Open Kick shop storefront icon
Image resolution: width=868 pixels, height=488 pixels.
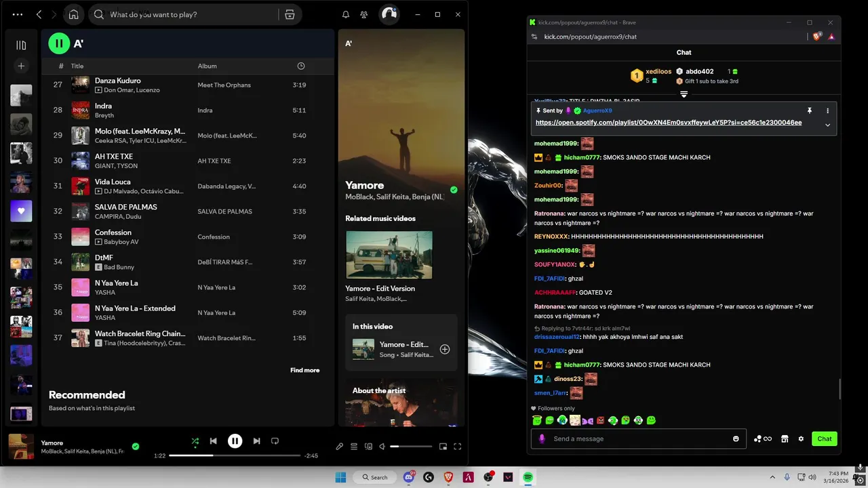click(785, 439)
